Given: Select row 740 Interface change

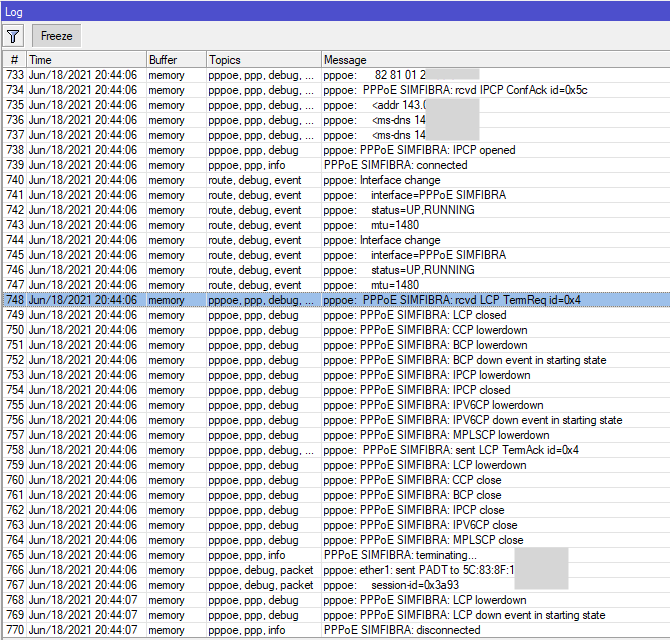Looking at the screenshot, I should tap(336, 180).
